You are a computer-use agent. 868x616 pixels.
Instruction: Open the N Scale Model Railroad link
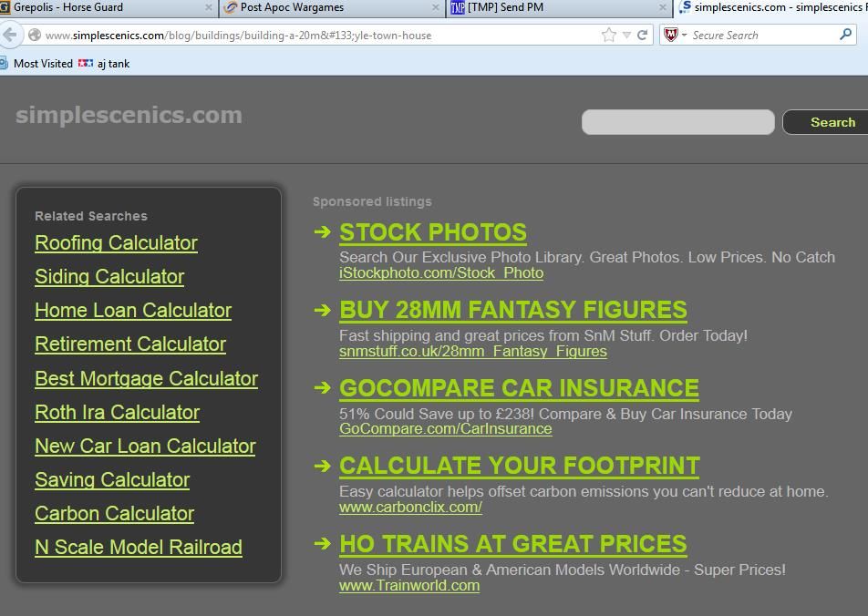pos(139,548)
